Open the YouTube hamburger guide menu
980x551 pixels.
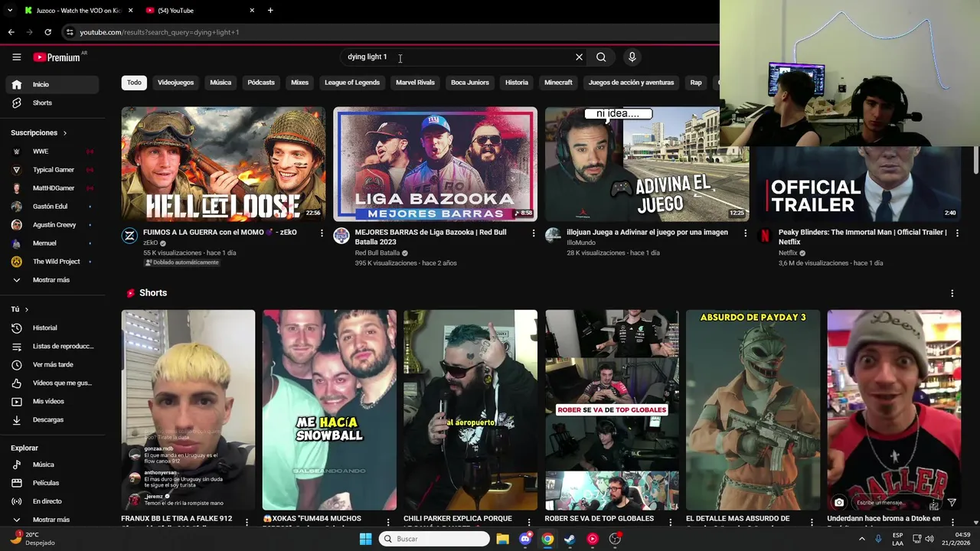(x=16, y=57)
